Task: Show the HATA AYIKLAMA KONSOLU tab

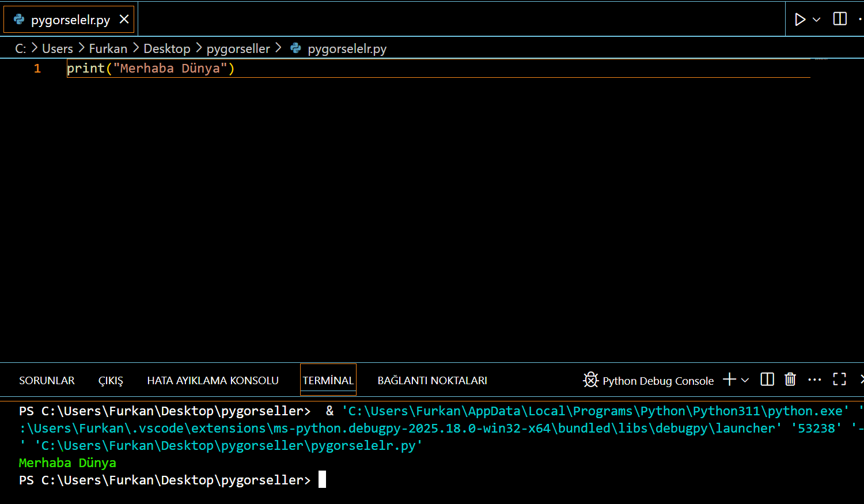Action: (213, 381)
